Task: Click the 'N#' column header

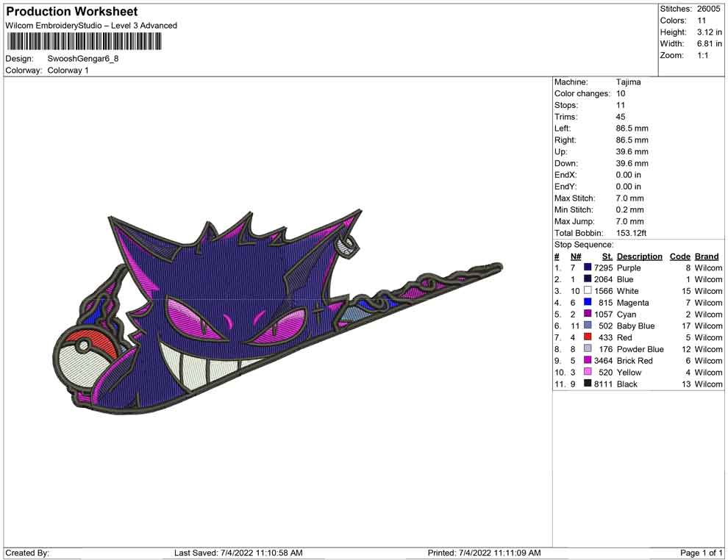Action: click(576, 256)
